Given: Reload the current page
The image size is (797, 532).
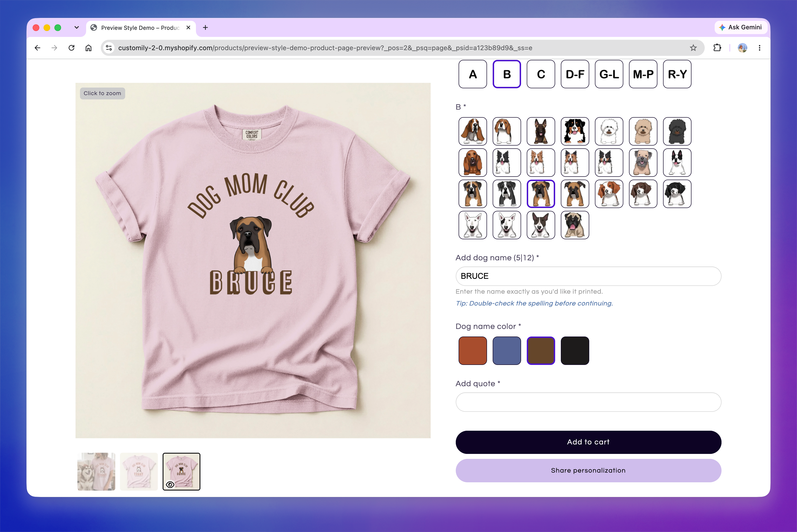Looking at the screenshot, I should [x=71, y=48].
